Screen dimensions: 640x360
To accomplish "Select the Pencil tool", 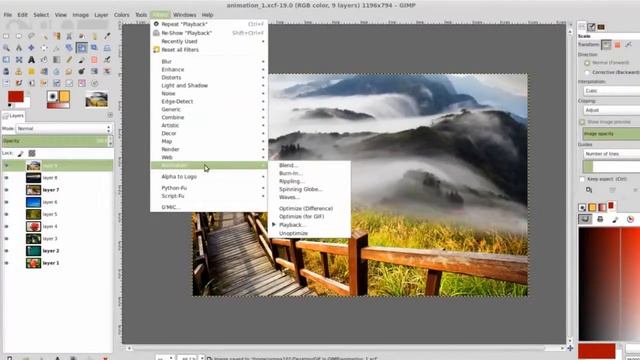I will pyautogui.click(x=69, y=60).
